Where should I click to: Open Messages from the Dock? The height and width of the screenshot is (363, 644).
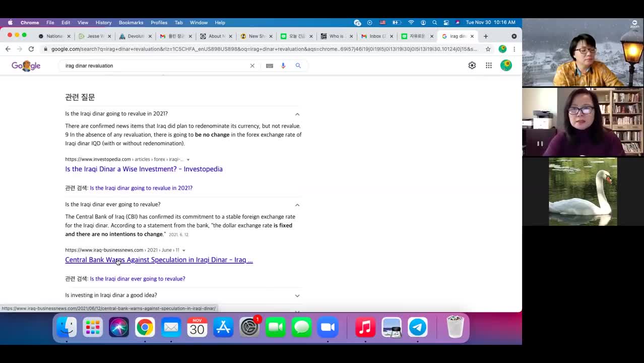[302, 328]
